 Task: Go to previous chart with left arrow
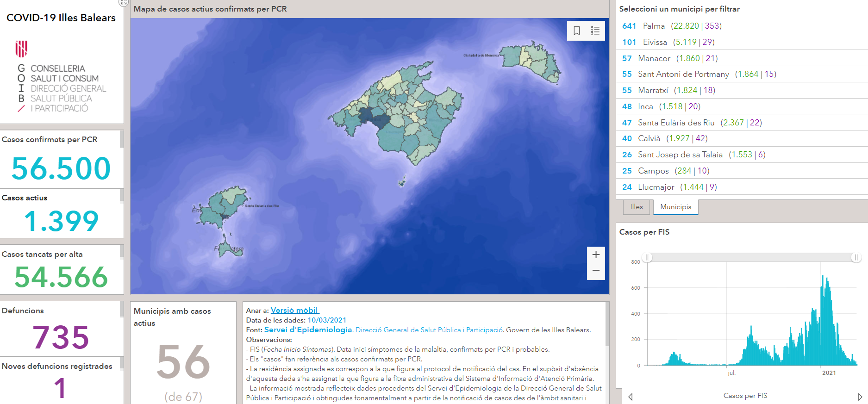point(631,397)
